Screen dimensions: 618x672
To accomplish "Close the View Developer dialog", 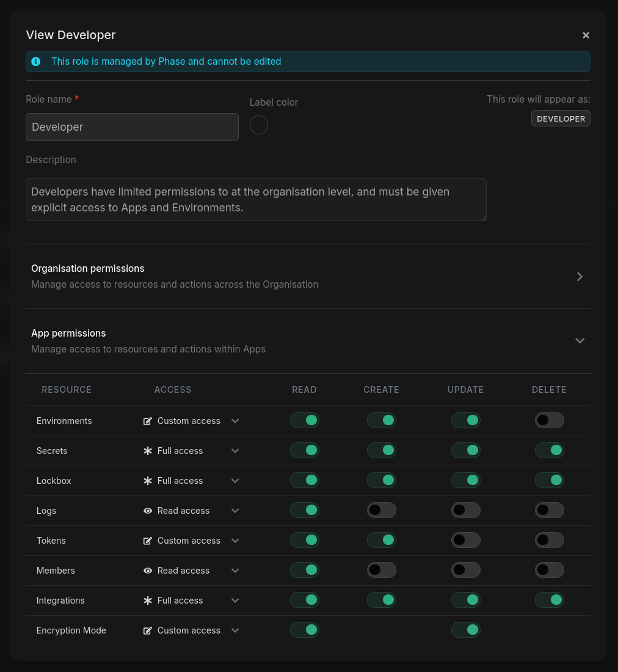I will click(586, 35).
